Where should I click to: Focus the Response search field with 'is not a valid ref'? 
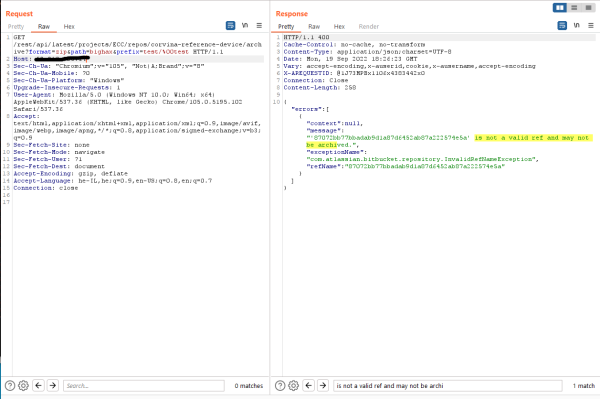[x=448, y=386]
